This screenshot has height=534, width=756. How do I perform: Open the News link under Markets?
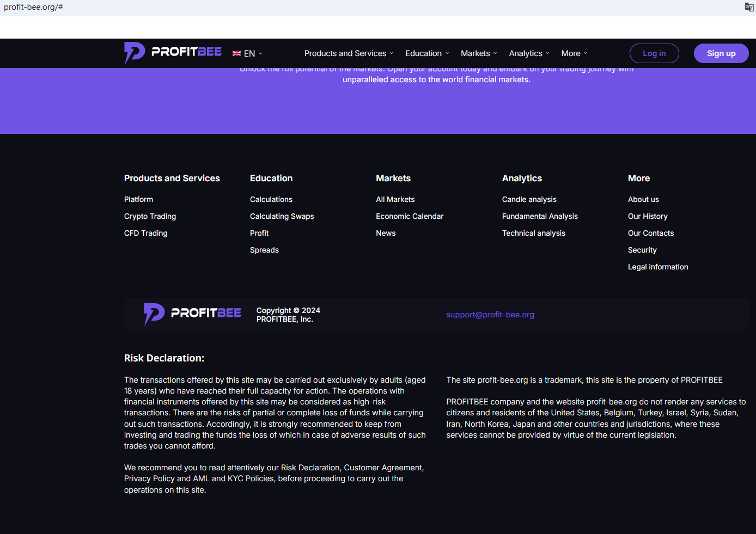386,233
